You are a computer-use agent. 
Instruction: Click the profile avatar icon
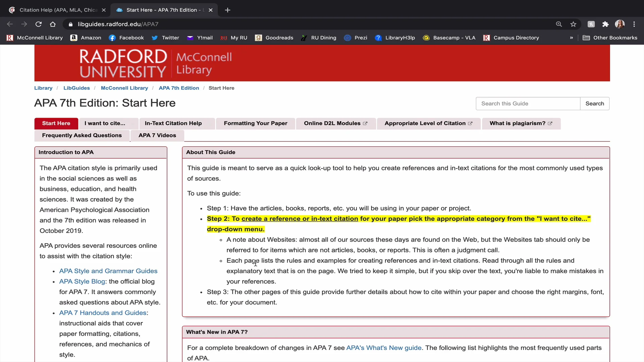point(620,24)
